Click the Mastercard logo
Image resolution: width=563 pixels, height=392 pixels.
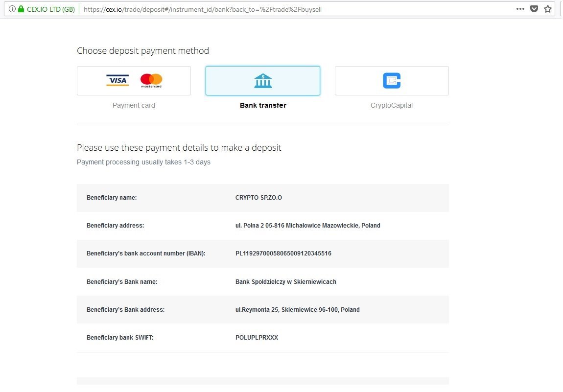[x=151, y=80]
